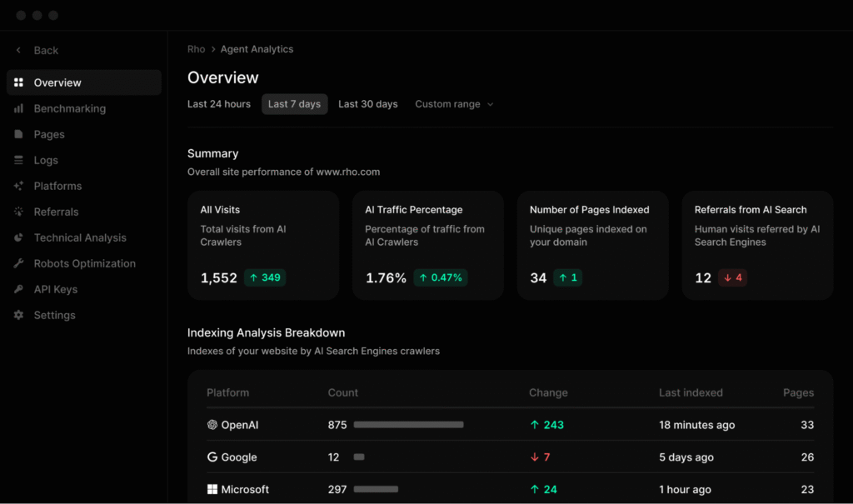
Task: Switch to the Last 30 days tab
Action: [367, 104]
